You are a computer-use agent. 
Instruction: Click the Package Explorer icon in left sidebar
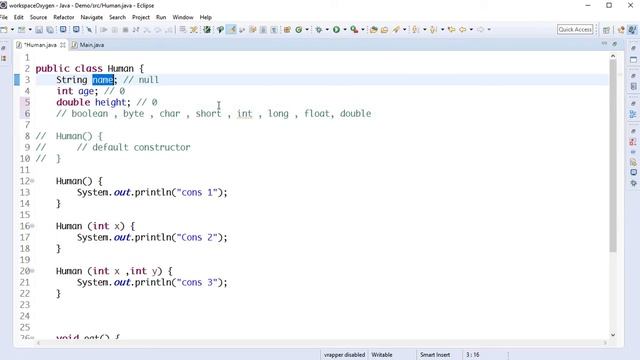[4, 58]
